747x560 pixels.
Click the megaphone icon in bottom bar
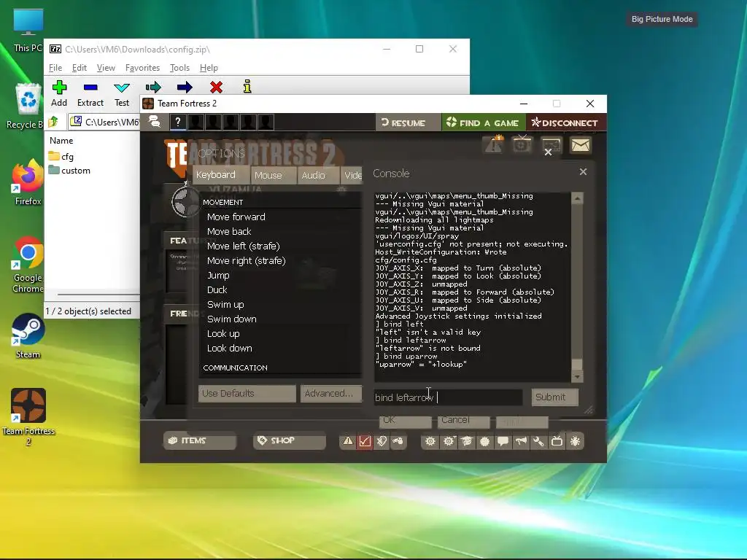[x=521, y=441]
